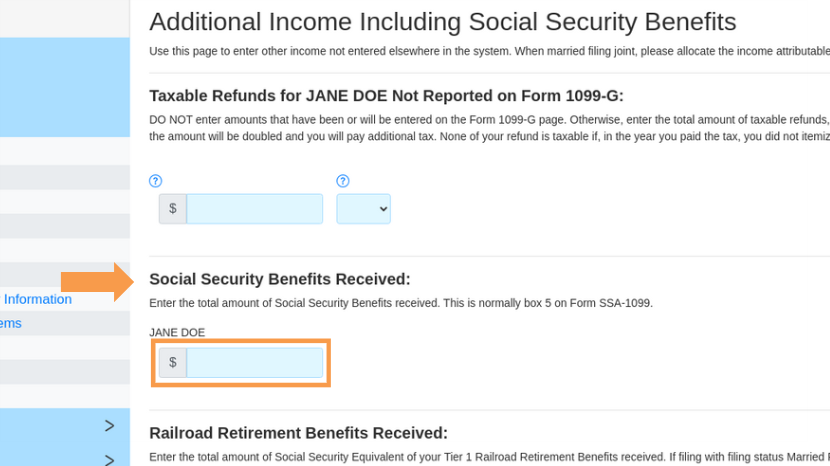830x466 pixels.
Task: Click the orange arrow pointing to Social Security
Action: 97,282
